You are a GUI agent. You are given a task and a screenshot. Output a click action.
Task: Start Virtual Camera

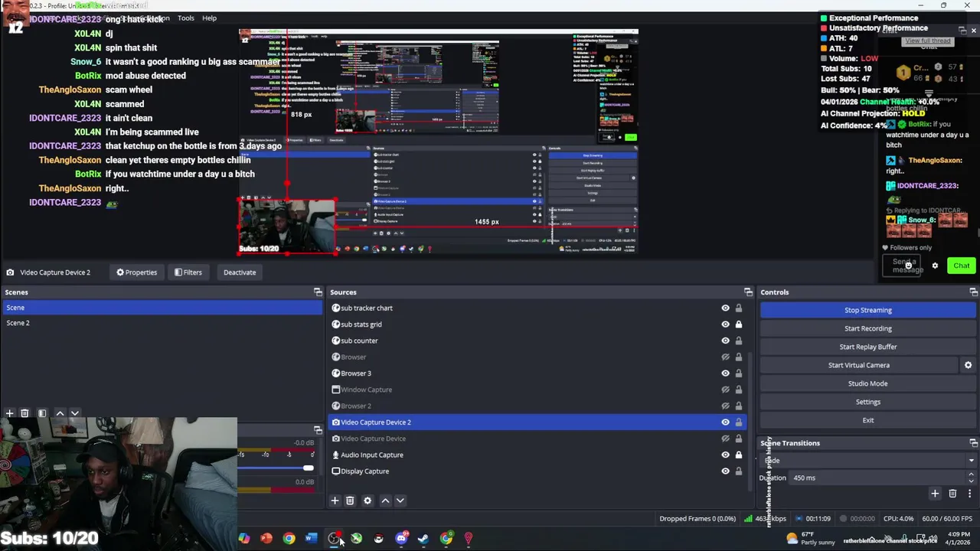[x=859, y=365]
